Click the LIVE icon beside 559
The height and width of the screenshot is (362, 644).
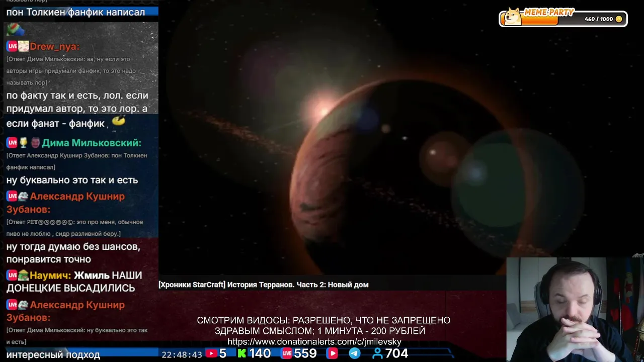(x=287, y=353)
